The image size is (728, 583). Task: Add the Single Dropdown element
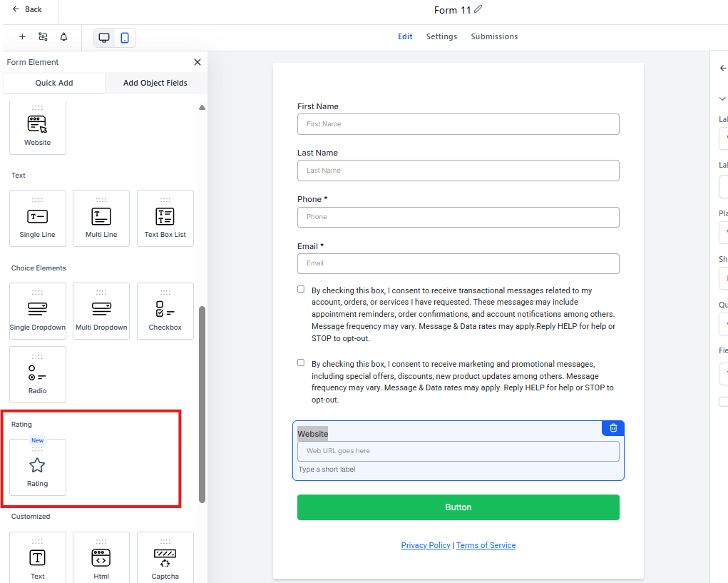click(x=38, y=312)
